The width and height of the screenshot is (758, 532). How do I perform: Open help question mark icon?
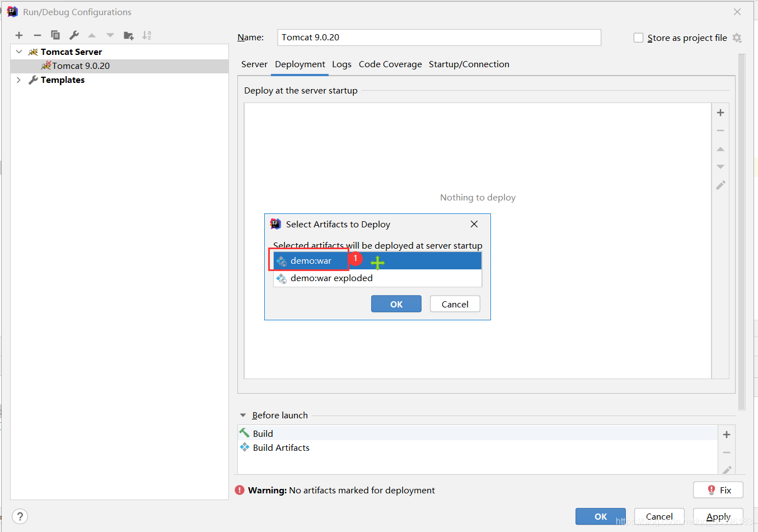pyautogui.click(x=20, y=516)
